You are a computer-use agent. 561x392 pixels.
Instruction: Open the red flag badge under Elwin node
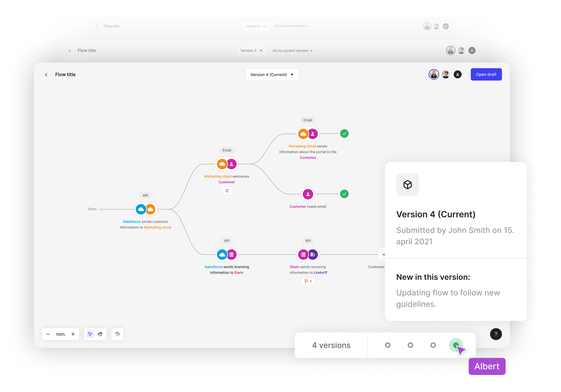click(x=308, y=281)
